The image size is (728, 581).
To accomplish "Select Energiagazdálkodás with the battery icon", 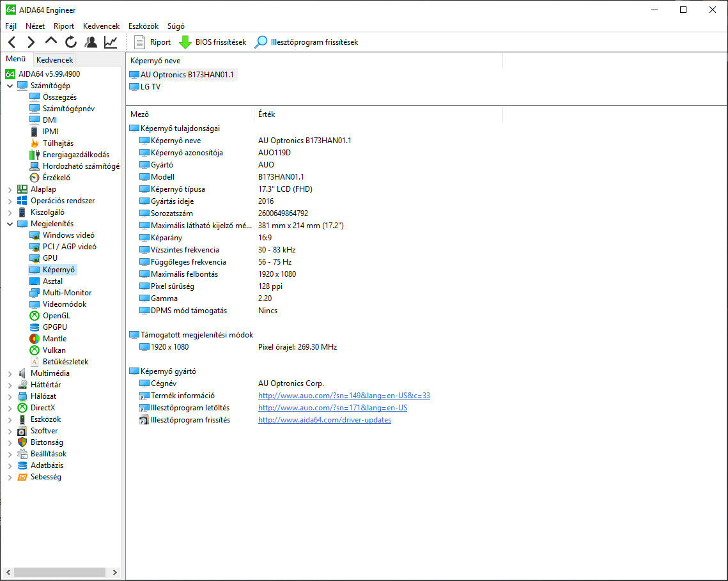I will coord(76,155).
